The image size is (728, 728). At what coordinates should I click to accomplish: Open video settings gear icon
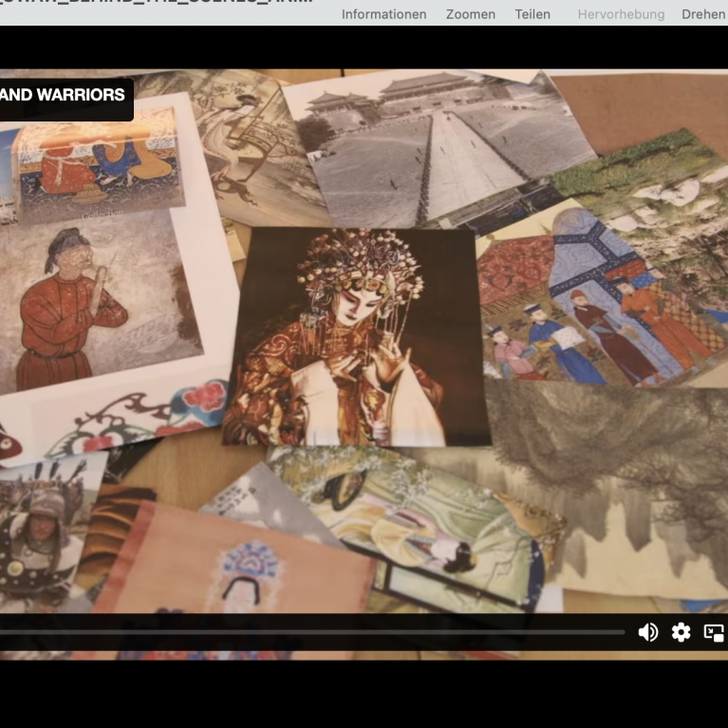pyautogui.click(x=681, y=632)
